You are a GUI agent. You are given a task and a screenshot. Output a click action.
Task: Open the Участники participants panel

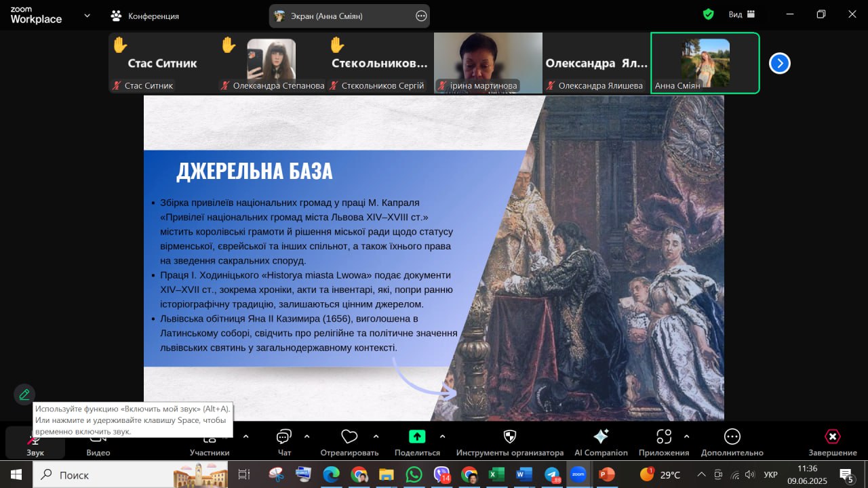click(x=210, y=443)
